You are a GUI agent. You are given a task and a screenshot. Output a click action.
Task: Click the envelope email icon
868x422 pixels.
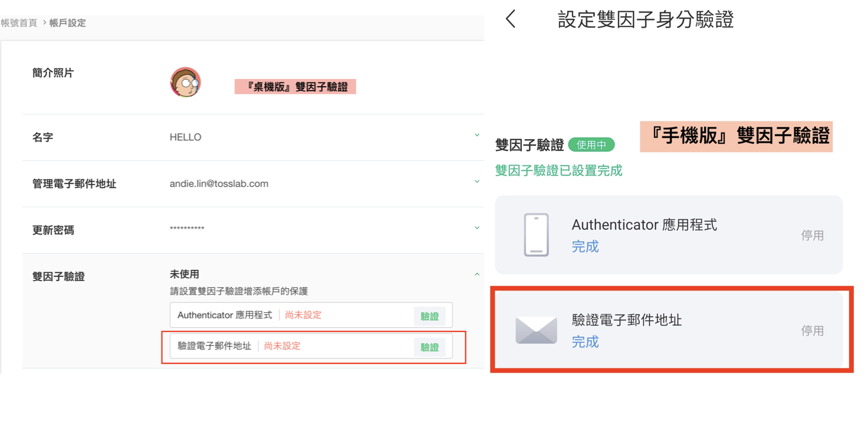[536, 330]
